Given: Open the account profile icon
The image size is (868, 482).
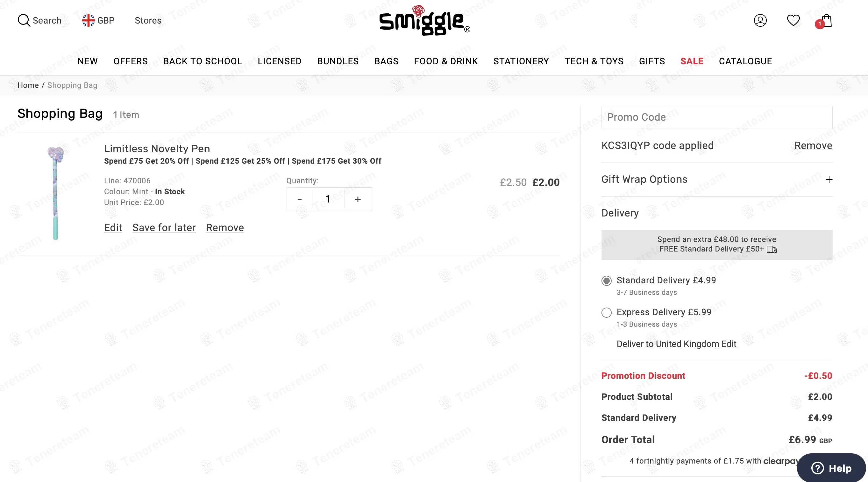Looking at the screenshot, I should pyautogui.click(x=760, y=20).
